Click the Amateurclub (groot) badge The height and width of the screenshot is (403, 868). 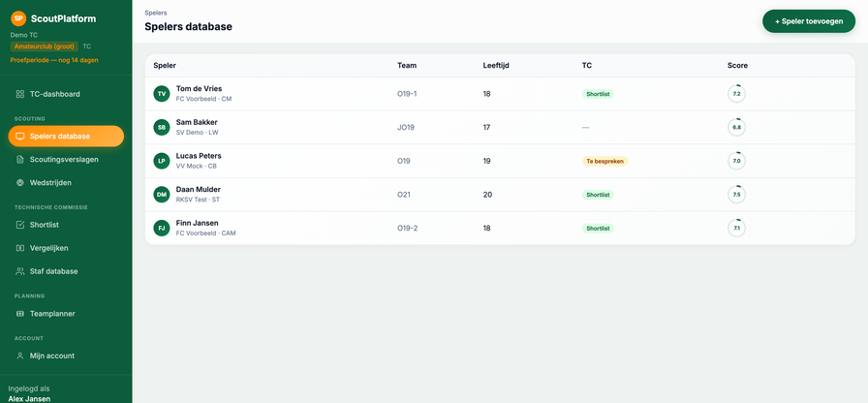click(x=45, y=46)
